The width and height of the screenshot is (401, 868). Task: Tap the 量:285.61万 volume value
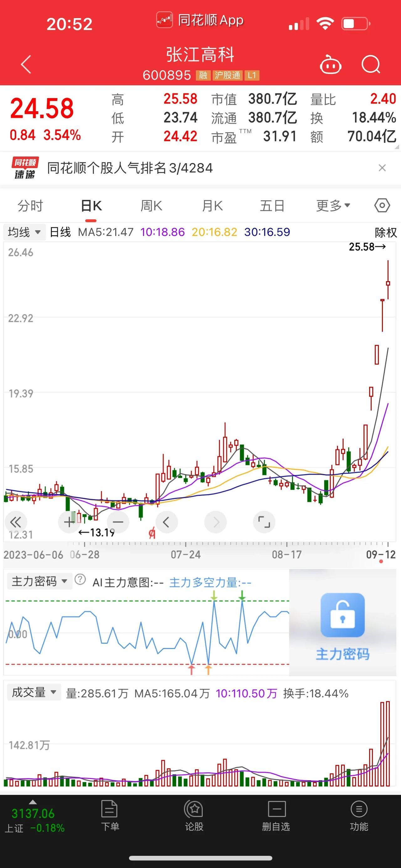coord(97,693)
